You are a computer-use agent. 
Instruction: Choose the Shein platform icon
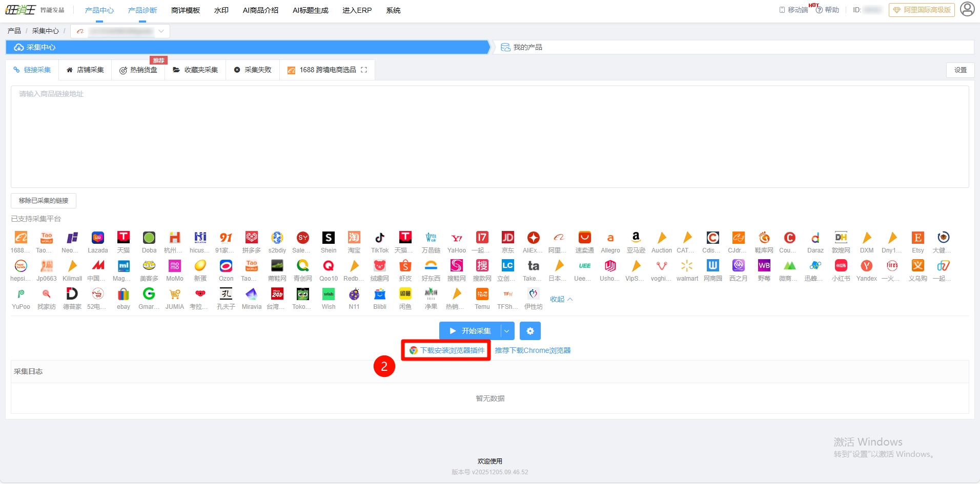click(328, 238)
